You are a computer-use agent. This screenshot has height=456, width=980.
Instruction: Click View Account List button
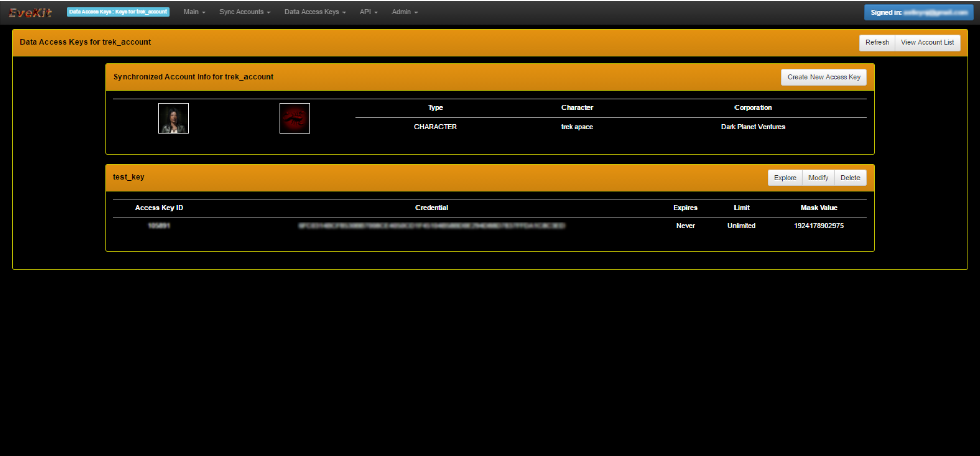tap(927, 42)
